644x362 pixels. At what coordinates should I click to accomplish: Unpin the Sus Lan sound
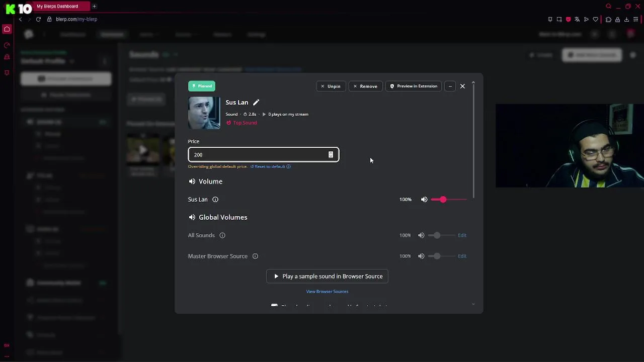[331, 86]
